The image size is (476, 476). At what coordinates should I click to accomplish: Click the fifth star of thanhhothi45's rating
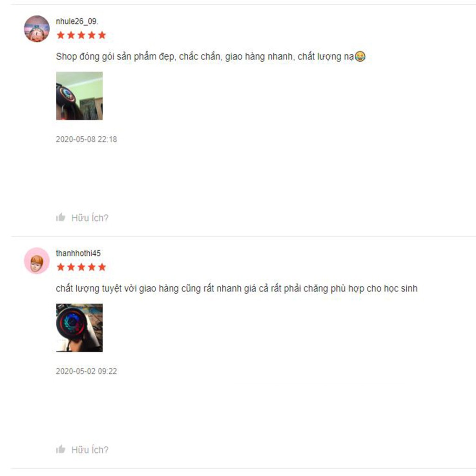click(x=102, y=267)
